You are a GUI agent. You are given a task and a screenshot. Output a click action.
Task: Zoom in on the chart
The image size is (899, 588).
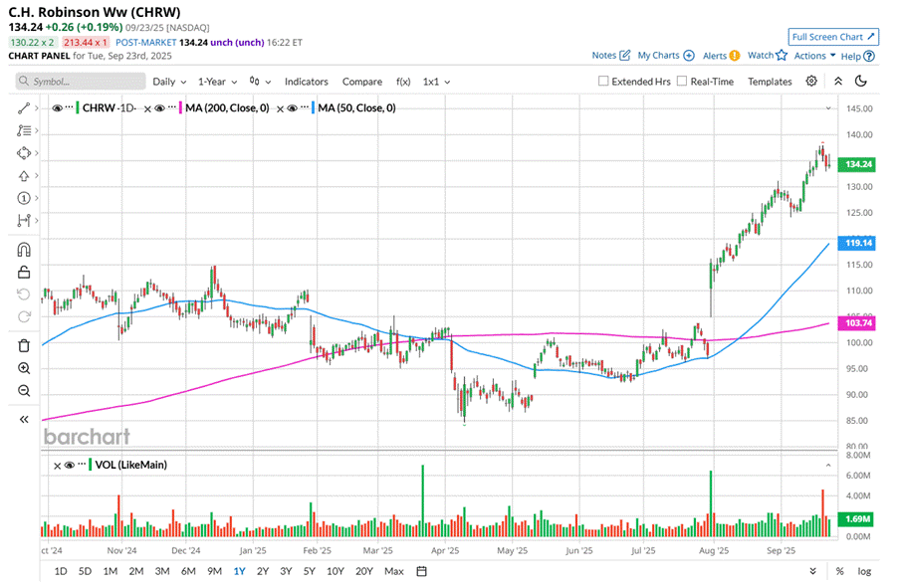pos(24,368)
